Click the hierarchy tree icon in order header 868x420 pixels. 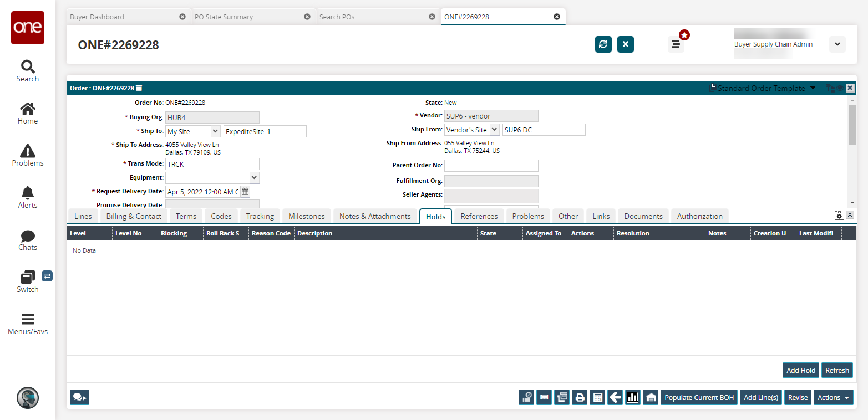click(x=830, y=88)
